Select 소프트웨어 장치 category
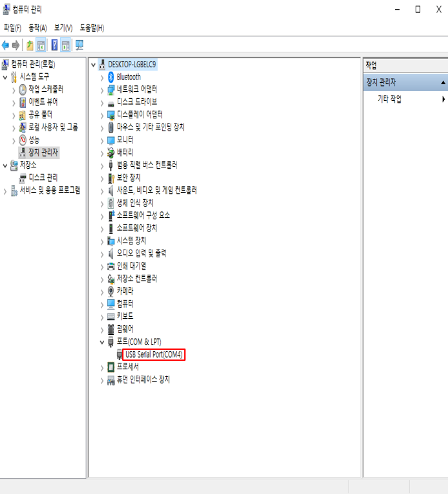This screenshot has height=494, width=448. point(137,228)
